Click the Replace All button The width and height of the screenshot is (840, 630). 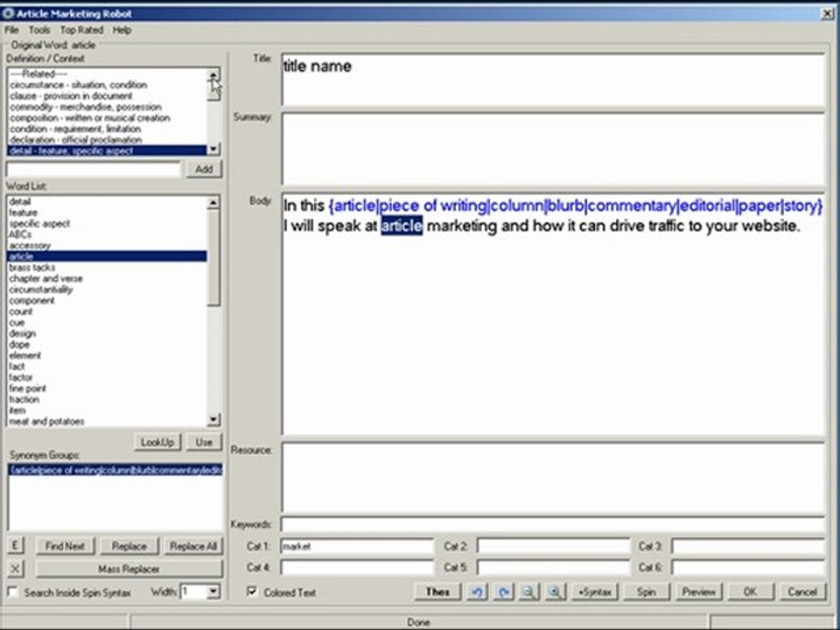[192, 546]
